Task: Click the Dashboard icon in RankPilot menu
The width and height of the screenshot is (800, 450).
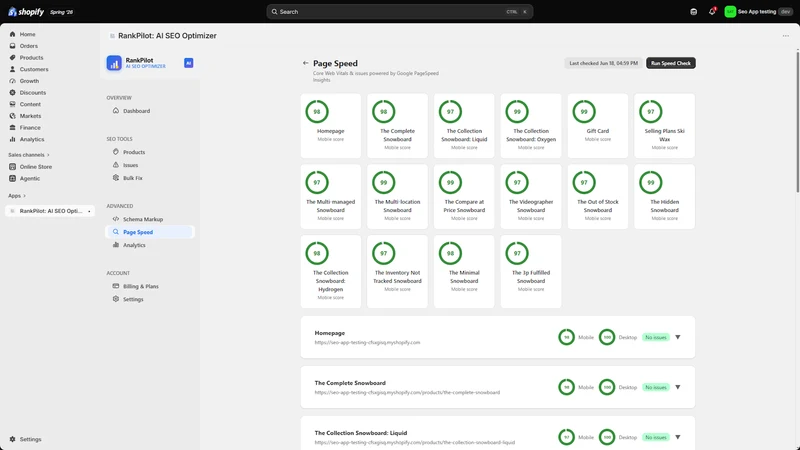Action: point(116,111)
